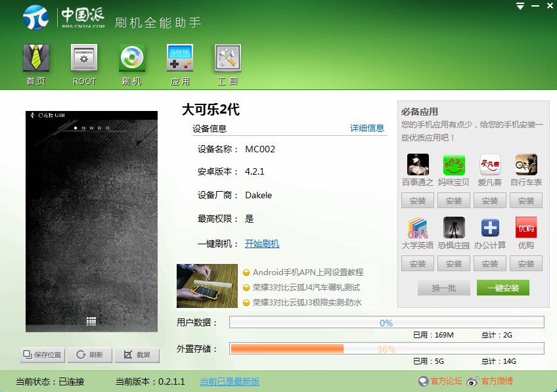Click the 大学英语 CET4 app icon
Image resolution: width=557 pixels, height=392 pixels.
(x=418, y=228)
